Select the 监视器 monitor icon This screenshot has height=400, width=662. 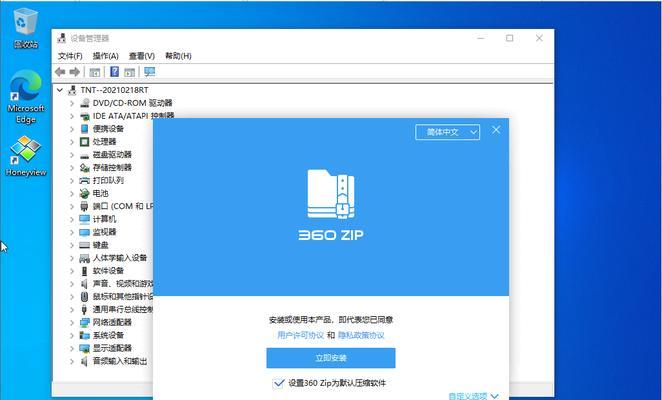point(84,232)
